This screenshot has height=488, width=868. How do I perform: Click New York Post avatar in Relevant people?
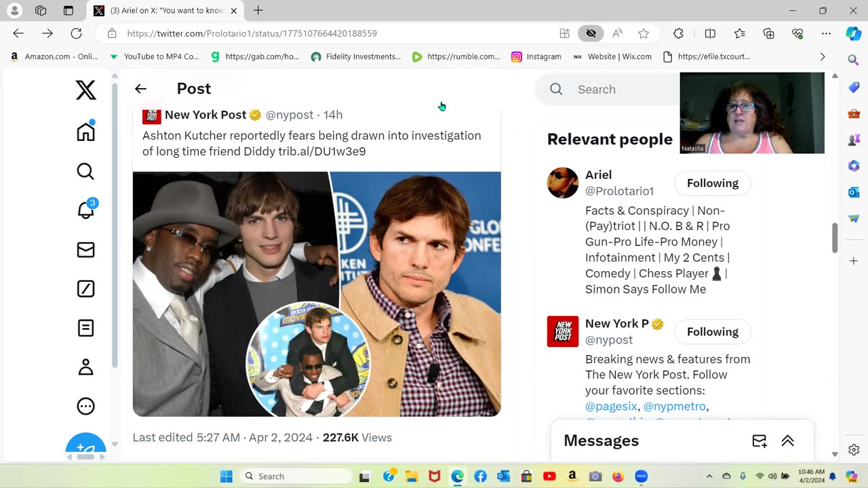click(563, 331)
